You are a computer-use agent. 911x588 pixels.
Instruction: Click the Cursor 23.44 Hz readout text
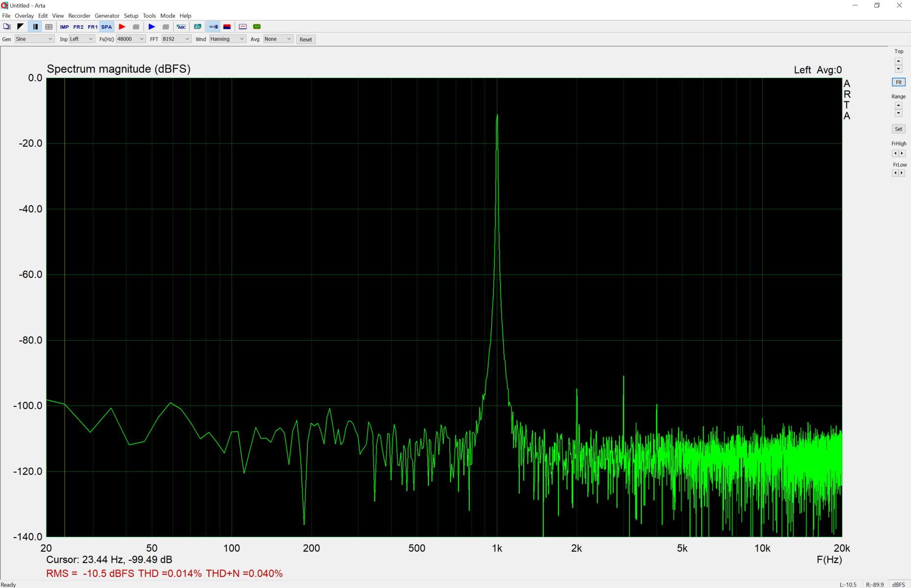109,560
